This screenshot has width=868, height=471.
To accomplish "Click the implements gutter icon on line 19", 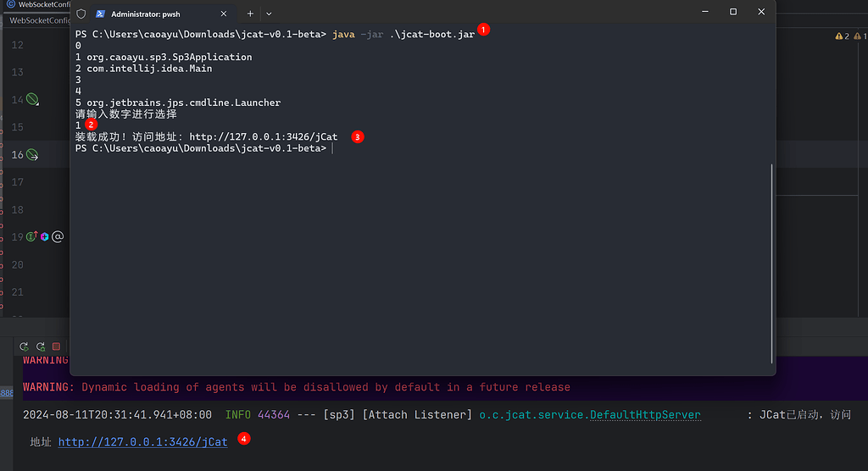I will (x=31, y=236).
